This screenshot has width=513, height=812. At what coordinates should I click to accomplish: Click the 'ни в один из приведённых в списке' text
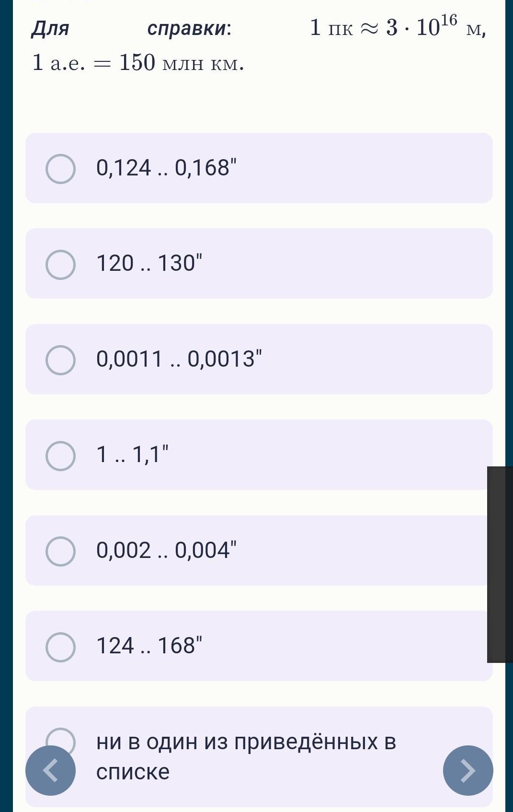tap(246, 756)
